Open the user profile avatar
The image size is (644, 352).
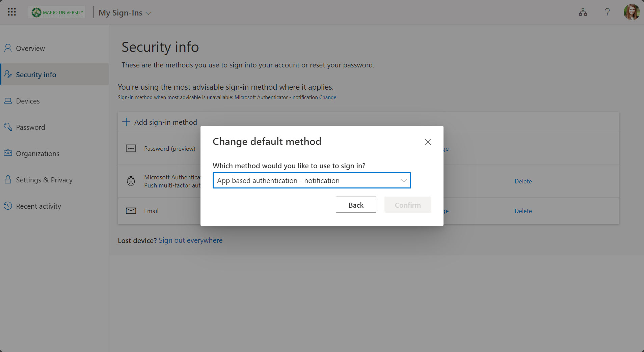[x=632, y=12]
